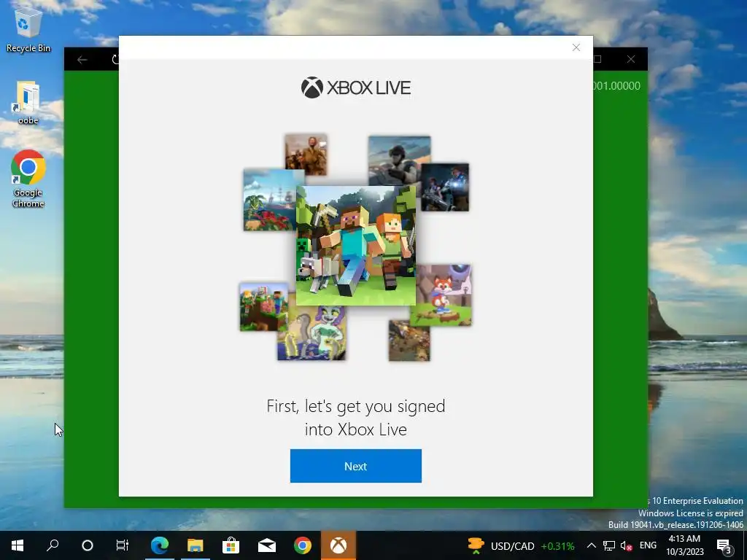Select the Sea of Thieves ship thumbnail
This screenshot has width=747, height=560.
(x=270, y=200)
